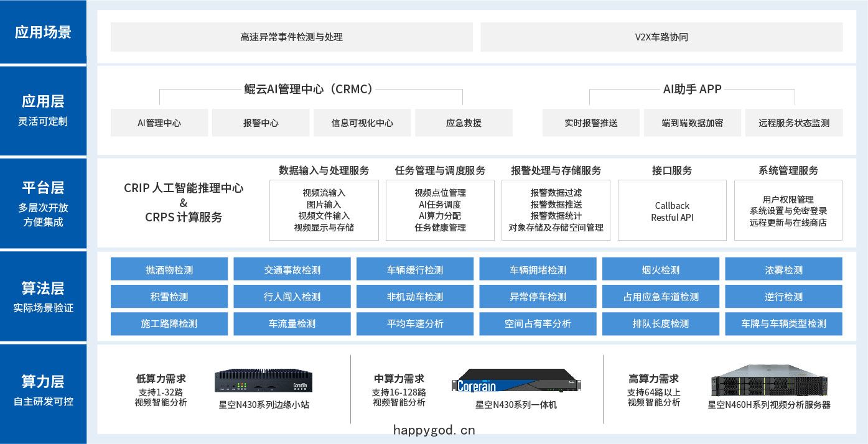Select 非机动车检测 algorithm
This screenshot has height=444, width=868.
(x=414, y=297)
